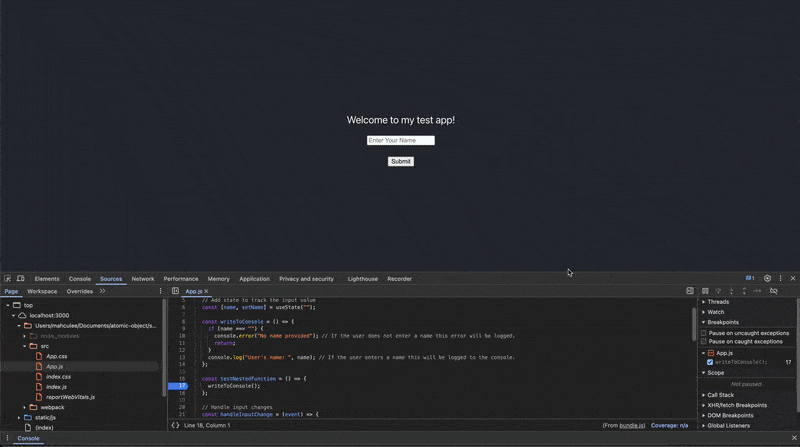Click the Submit button

(x=401, y=161)
